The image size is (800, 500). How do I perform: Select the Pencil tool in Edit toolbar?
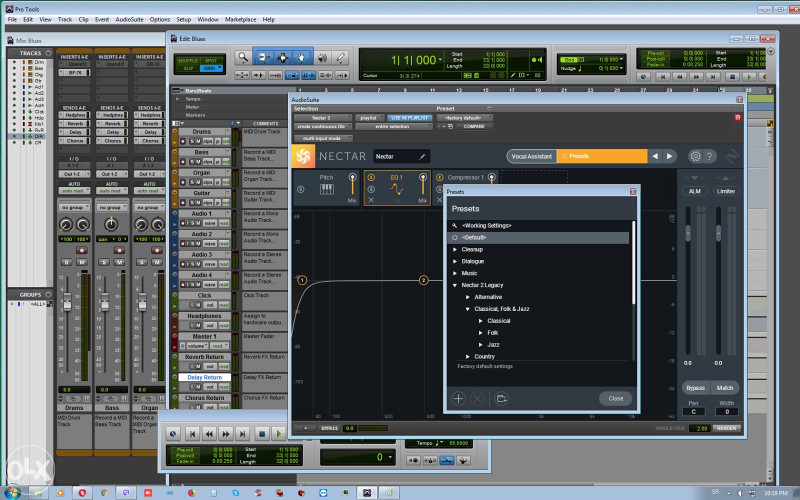click(340, 58)
